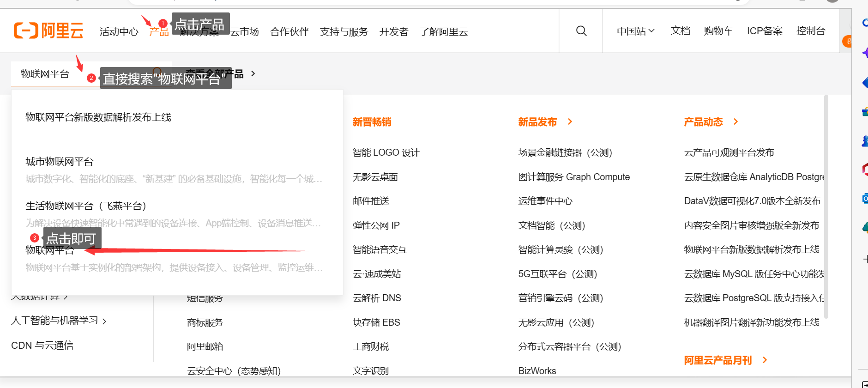Open 活动中心 menu
Screen dimensions: 868x388
tap(119, 31)
